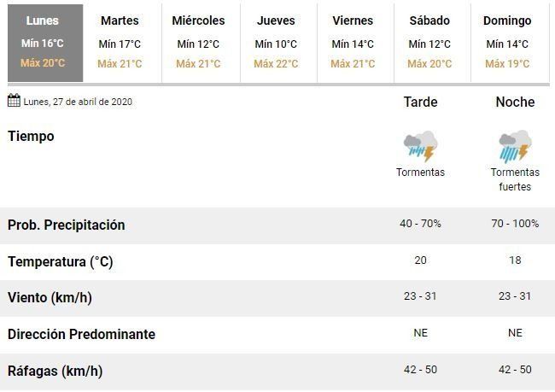
Task: Click the Temperatura (°C) row label
Action: click(60, 261)
